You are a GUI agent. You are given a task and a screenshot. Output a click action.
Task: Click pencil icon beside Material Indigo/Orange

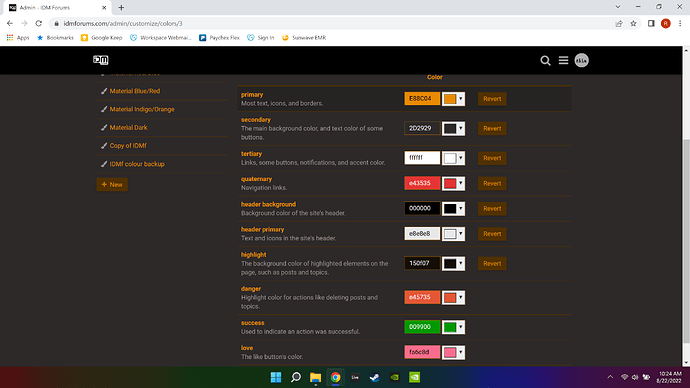click(x=104, y=109)
